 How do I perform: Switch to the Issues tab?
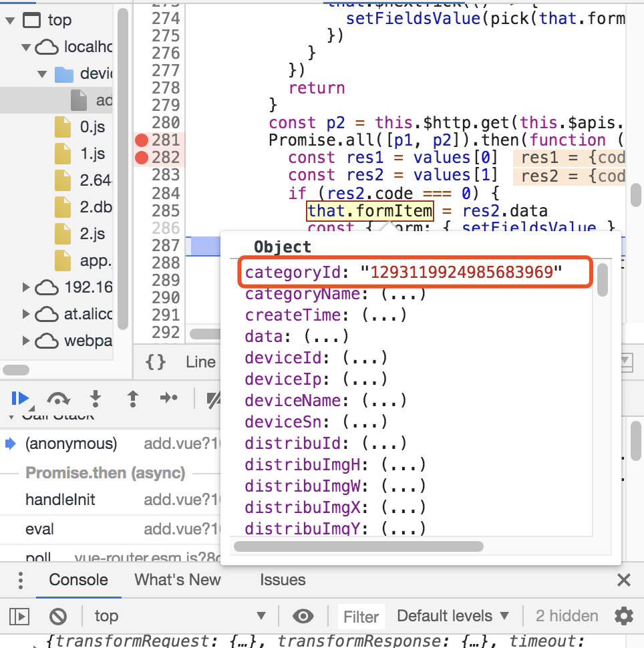tap(283, 579)
